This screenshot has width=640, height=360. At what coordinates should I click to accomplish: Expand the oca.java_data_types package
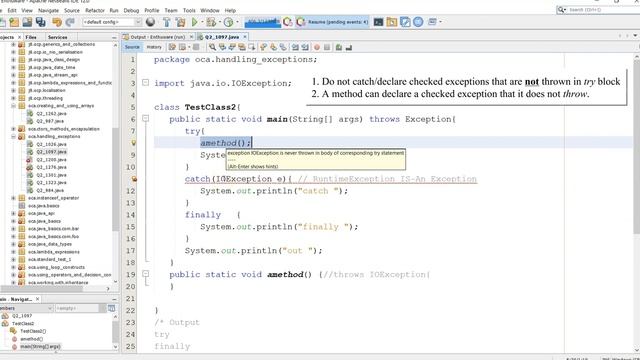(13, 244)
